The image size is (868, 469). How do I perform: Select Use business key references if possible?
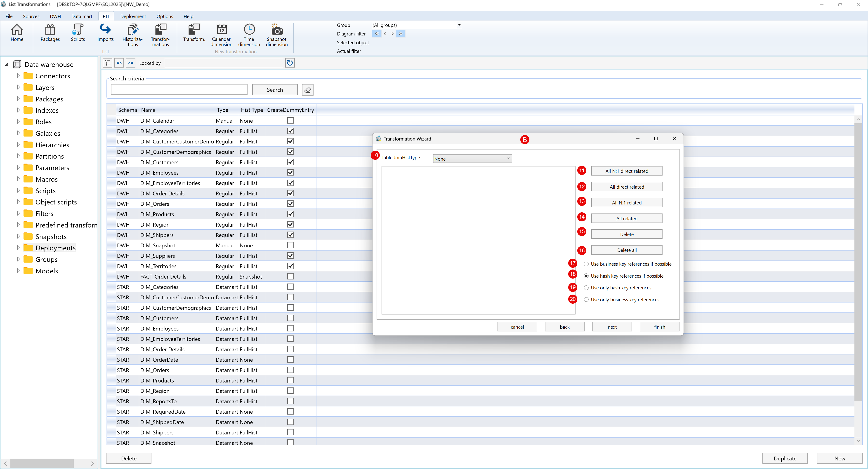pyautogui.click(x=586, y=264)
